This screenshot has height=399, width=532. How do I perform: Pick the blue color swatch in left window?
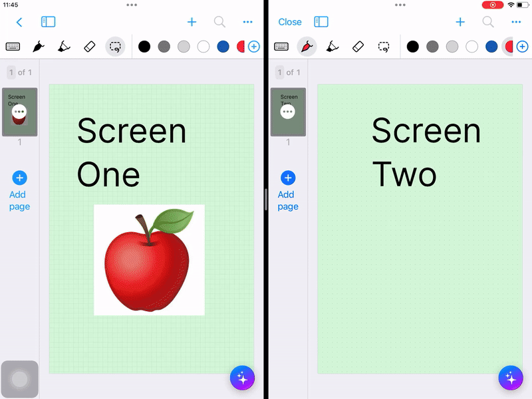point(223,47)
